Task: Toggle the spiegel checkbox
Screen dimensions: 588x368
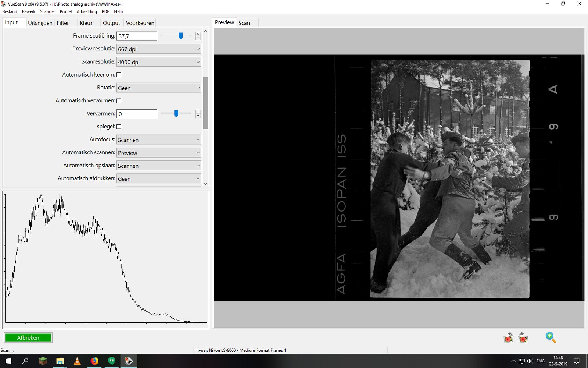Action: [119, 127]
